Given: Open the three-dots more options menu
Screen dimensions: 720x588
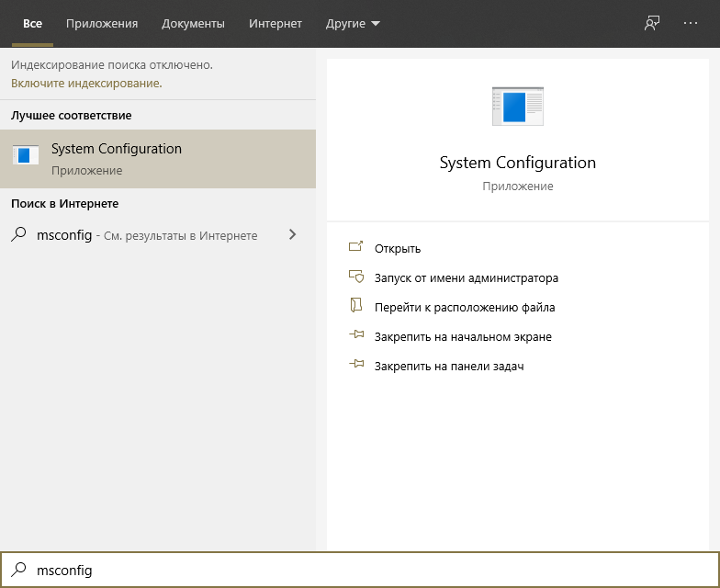Looking at the screenshot, I should [691, 23].
